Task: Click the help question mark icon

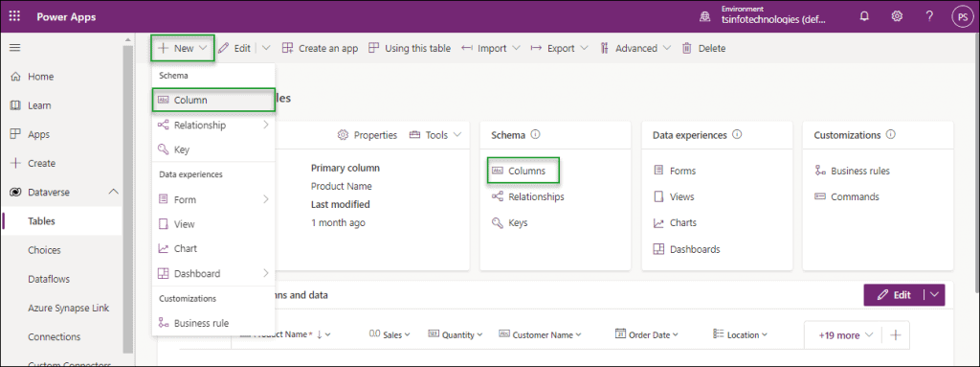Action: [929, 16]
